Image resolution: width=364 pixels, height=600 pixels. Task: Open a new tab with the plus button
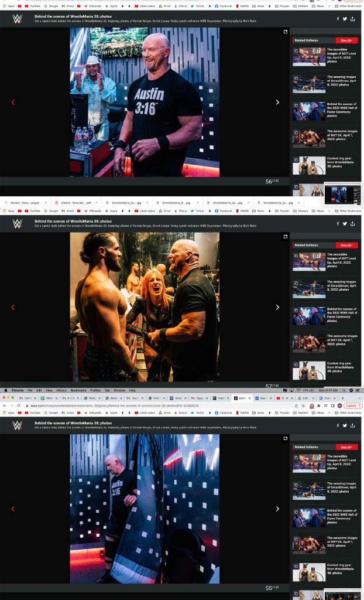click(x=342, y=398)
